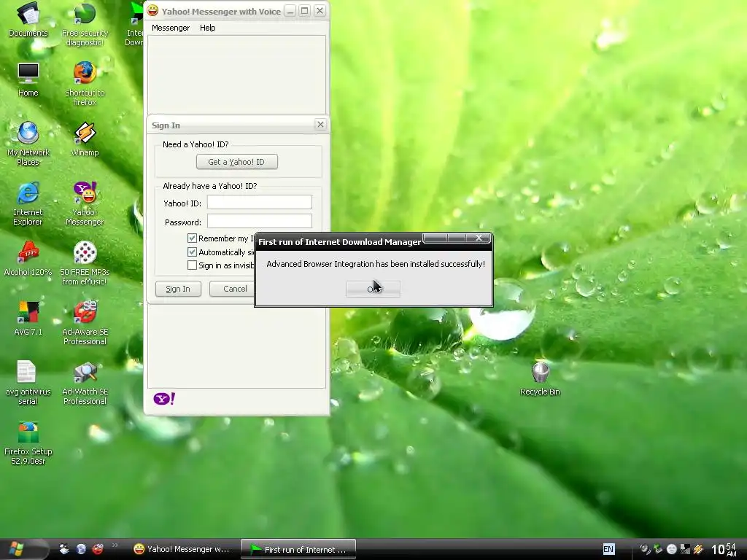Toggle Automatically sign in checkbox
This screenshot has width=747, height=560.
pyautogui.click(x=192, y=252)
